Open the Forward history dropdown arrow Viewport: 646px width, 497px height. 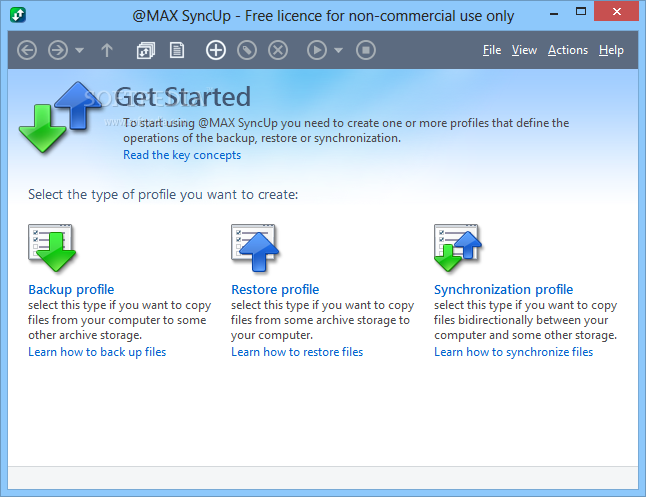click(80, 50)
